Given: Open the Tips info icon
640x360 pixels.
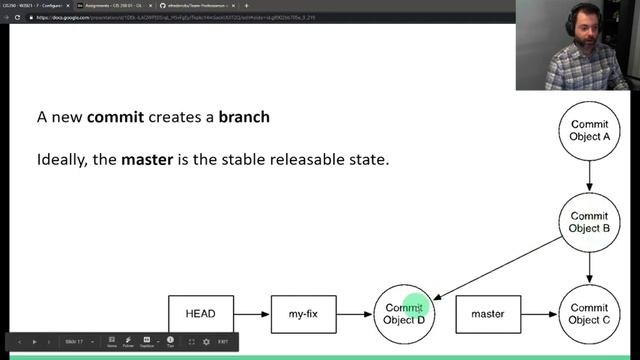Looking at the screenshot, I should click(170, 342).
